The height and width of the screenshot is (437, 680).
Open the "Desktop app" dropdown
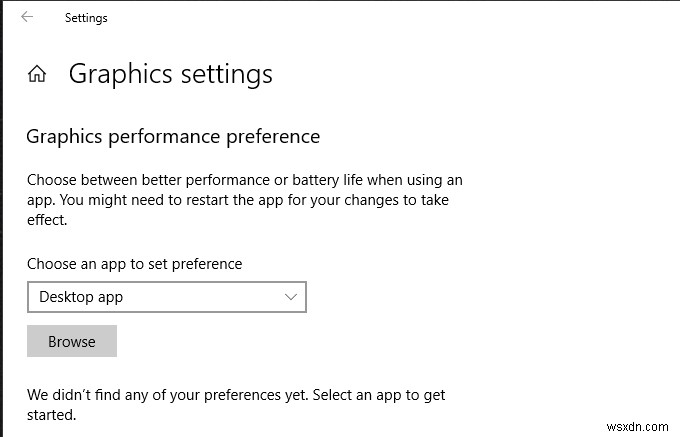coord(166,297)
